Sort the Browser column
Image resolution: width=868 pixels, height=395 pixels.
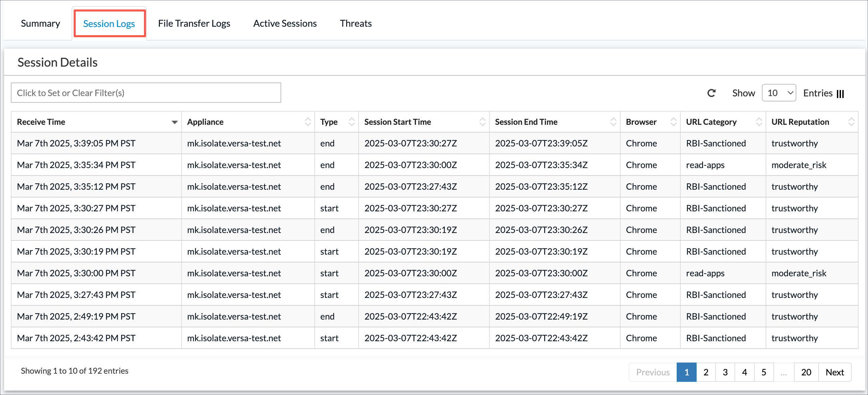(x=673, y=122)
